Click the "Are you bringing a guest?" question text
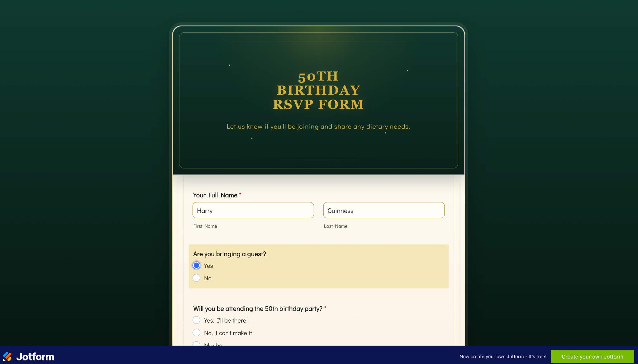The image size is (638, 364). pos(230,254)
